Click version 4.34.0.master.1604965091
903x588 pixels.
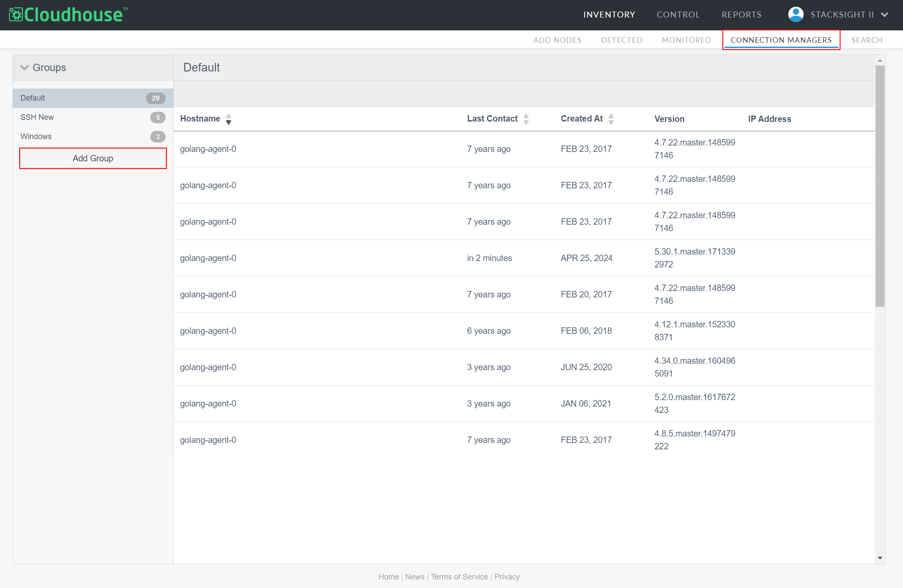point(695,367)
